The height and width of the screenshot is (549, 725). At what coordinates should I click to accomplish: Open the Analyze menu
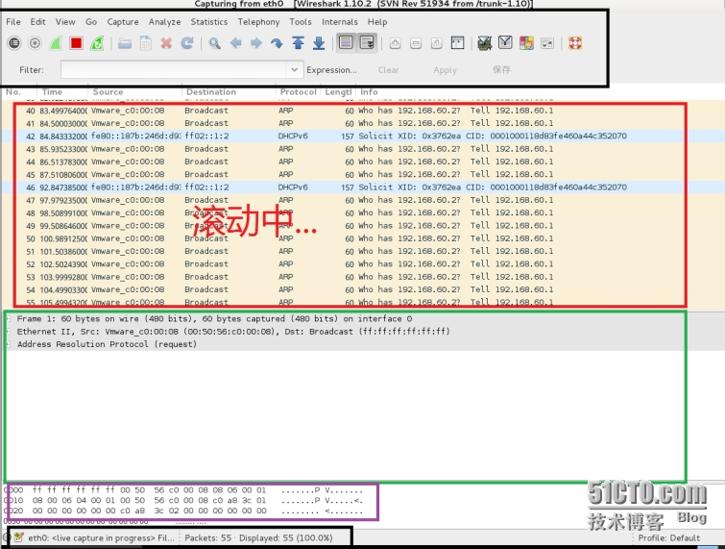[x=165, y=22]
